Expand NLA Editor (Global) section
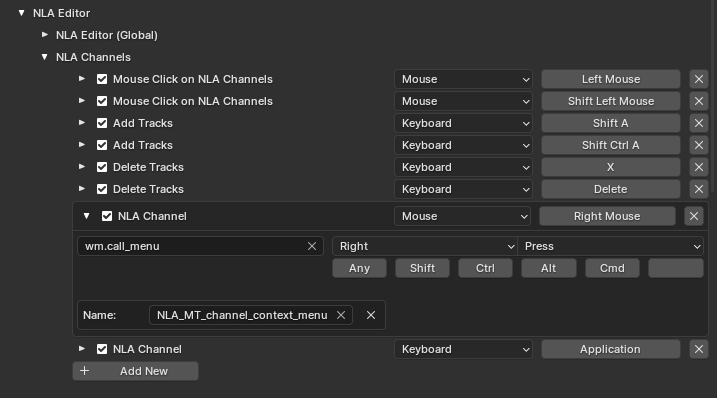The height and width of the screenshot is (398, 717). 45,35
